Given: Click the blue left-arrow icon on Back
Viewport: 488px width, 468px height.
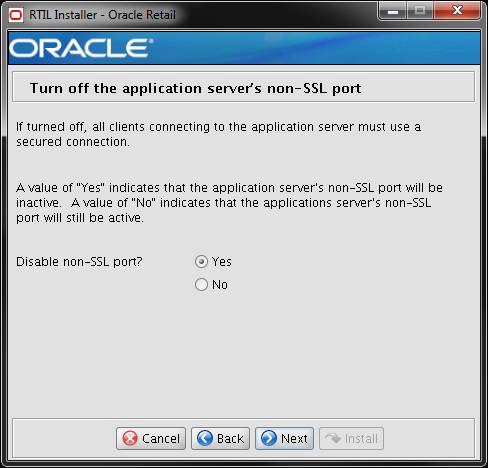Looking at the screenshot, I should tap(205, 438).
